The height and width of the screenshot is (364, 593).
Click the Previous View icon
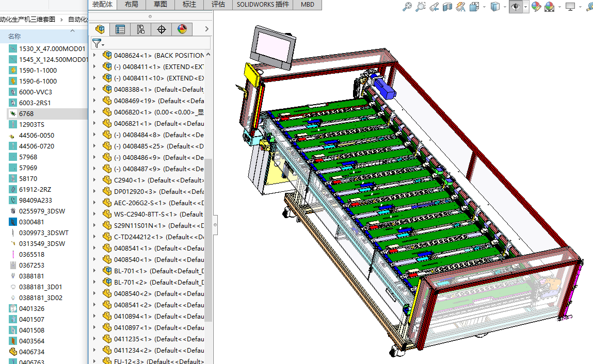(435, 7)
